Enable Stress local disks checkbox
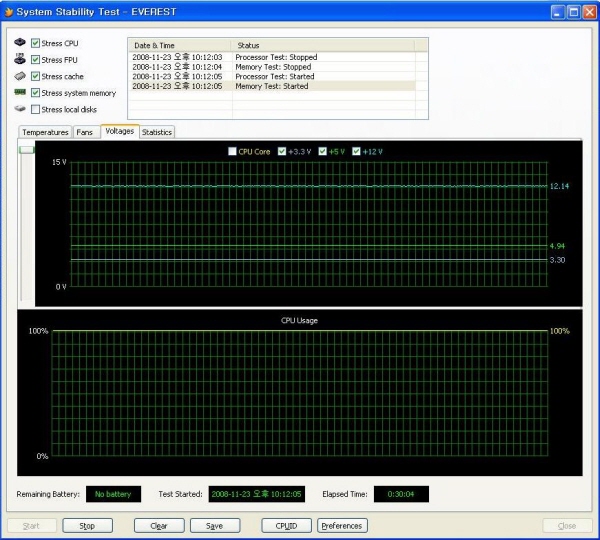600x540 pixels. point(35,109)
